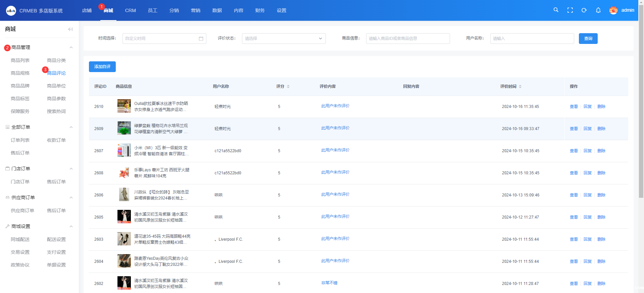This screenshot has height=293, width=644.
Task: Collapse the 全部订单 menu group
Action: (x=71, y=127)
